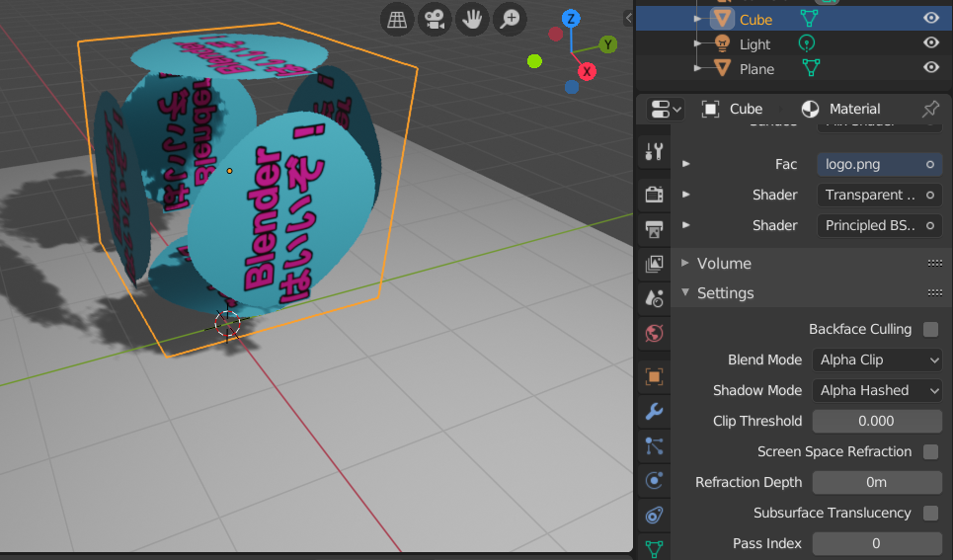The width and height of the screenshot is (953, 560).
Task: Activate the zoom magnifier view icon
Action: [510, 20]
